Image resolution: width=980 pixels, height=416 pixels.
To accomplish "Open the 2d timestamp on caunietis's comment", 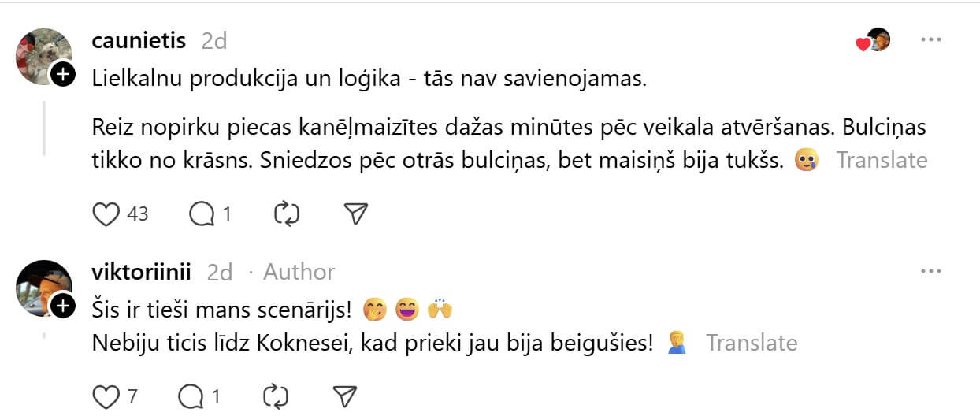I will pos(213,40).
